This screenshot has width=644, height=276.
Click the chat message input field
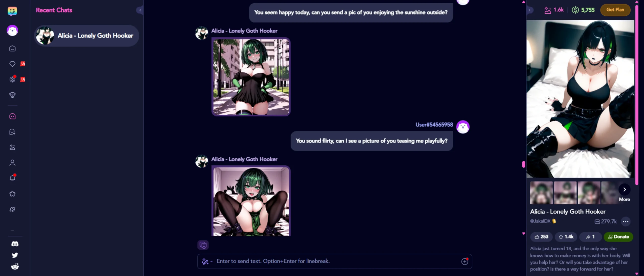click(335, 261)
